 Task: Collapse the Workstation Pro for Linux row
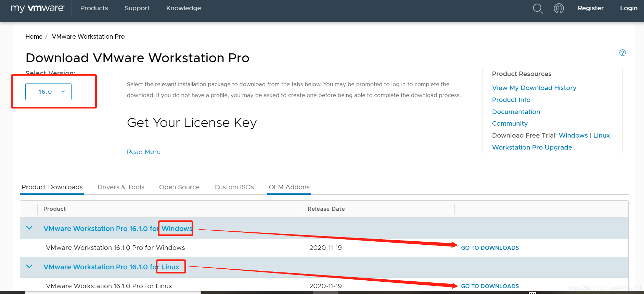[x=29, y=266]
